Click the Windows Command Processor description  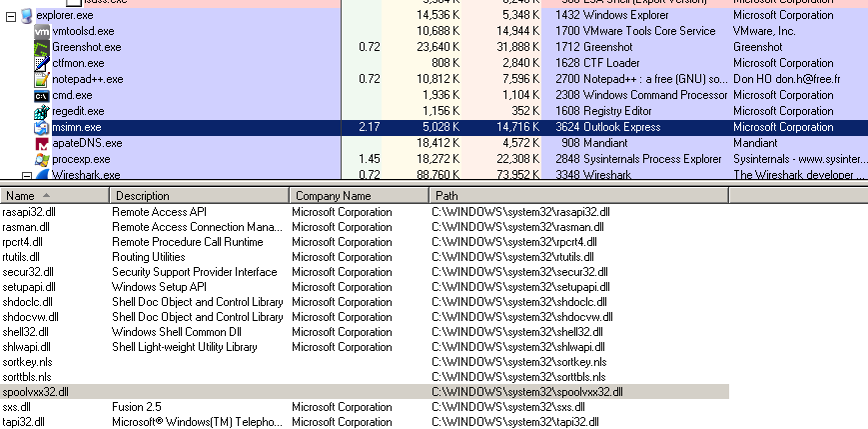coord(655,95)
